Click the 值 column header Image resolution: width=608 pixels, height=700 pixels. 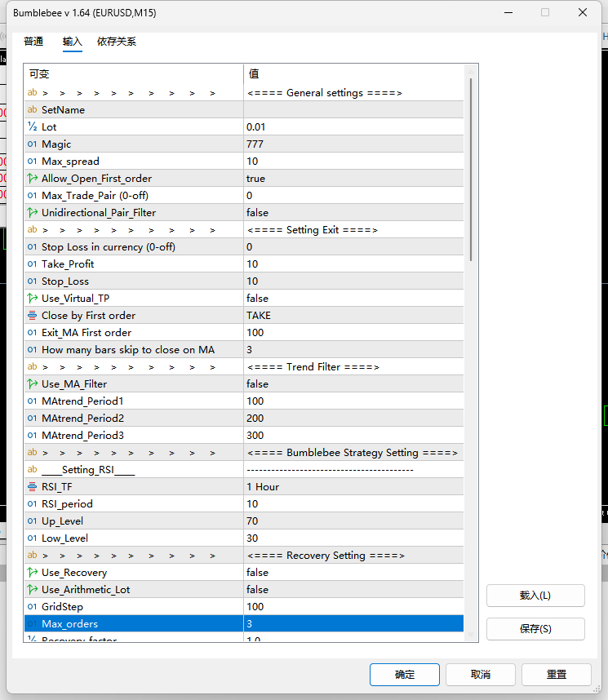pyautogui.click(x=354, y=74)
